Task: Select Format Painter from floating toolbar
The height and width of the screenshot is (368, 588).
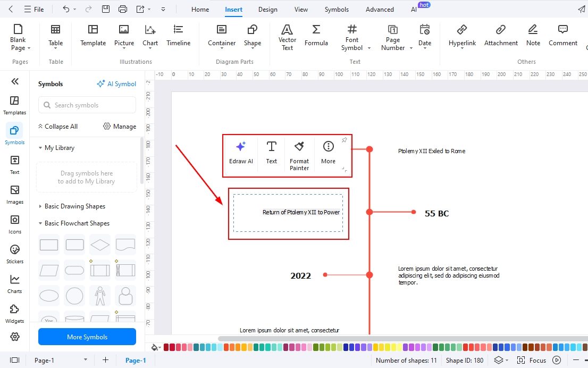Action: click(x=299, y=154)
